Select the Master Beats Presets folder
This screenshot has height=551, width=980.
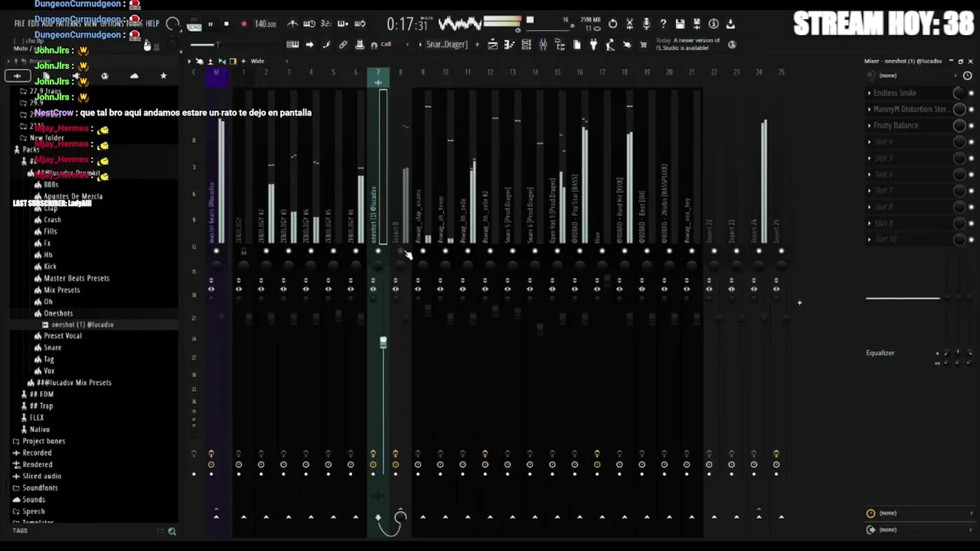[x=76, y=278]
